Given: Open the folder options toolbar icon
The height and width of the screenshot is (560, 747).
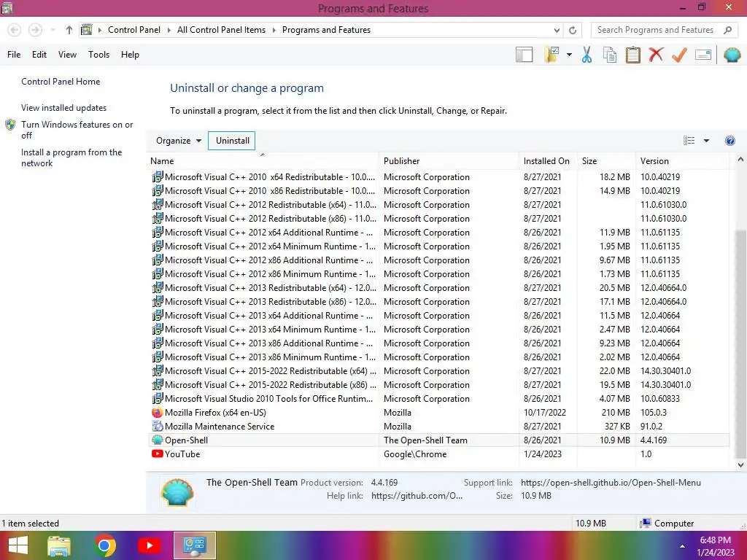Looking at the screenshot, I should pyautogui.click(x=551, y=55).
